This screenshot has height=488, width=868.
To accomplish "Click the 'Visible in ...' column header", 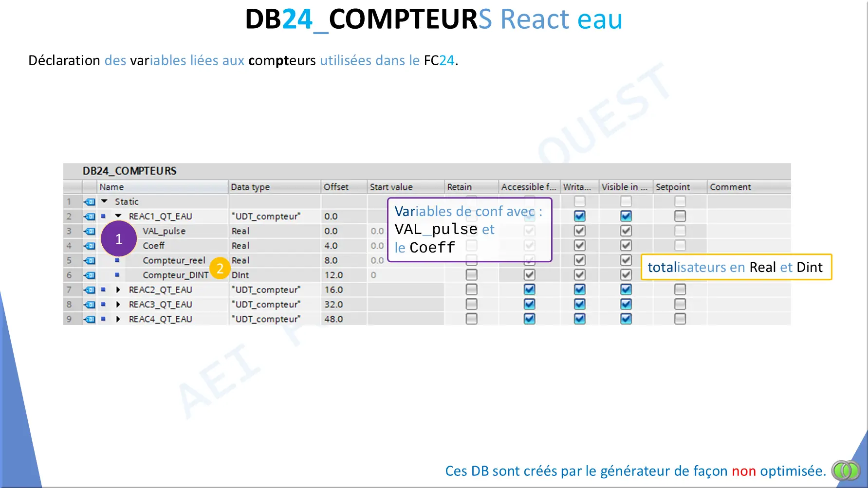I will pyautogui.click(x=626, y=187).
